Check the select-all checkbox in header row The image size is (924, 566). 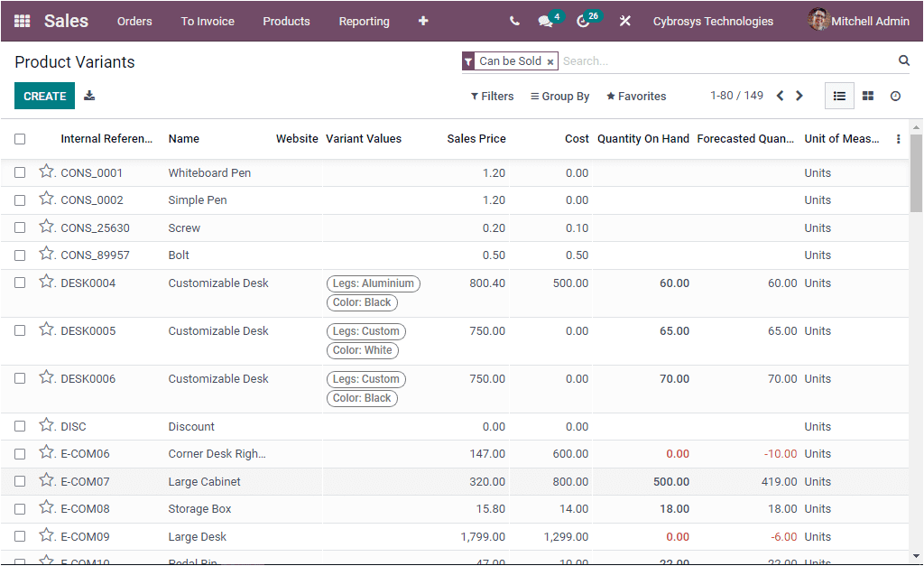coord(20,139)
